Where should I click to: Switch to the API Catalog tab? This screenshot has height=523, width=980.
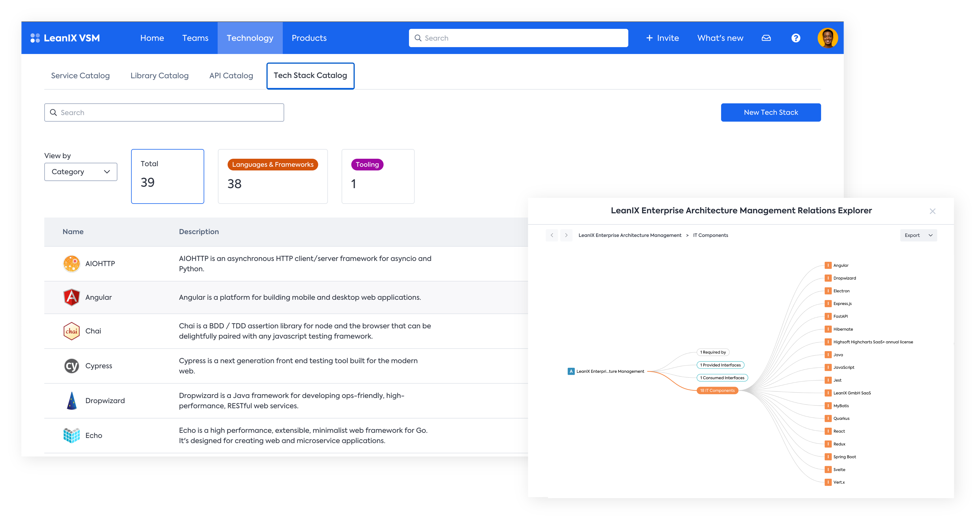(x=231, y=76)
